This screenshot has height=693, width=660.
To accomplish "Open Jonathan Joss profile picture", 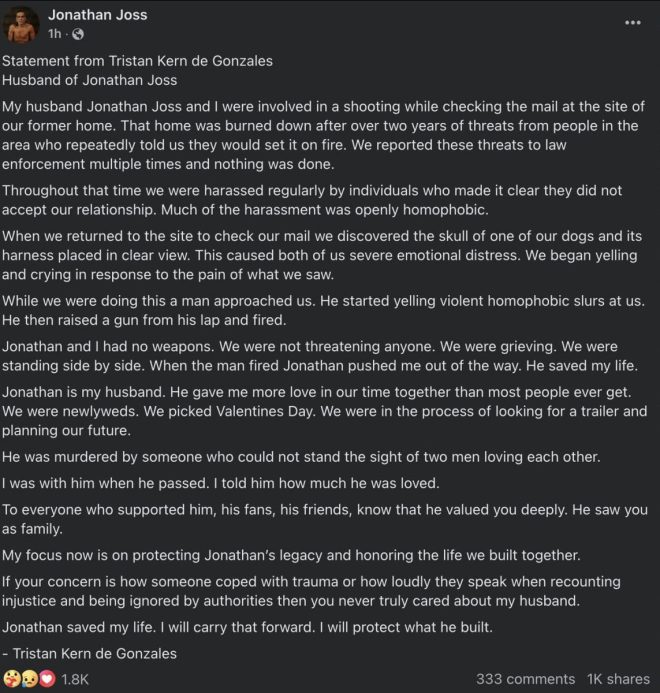I will click(20, 24).
